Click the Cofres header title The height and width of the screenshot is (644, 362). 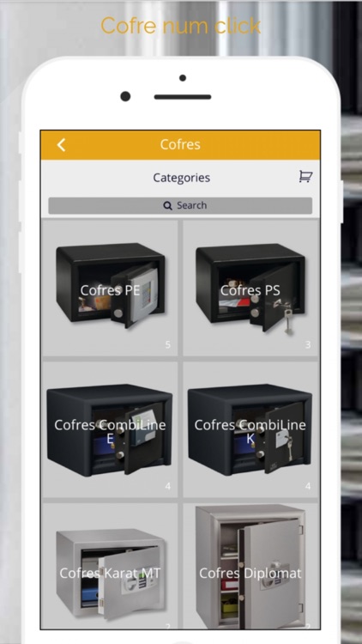pyautogui.click(x=180, y=144)
